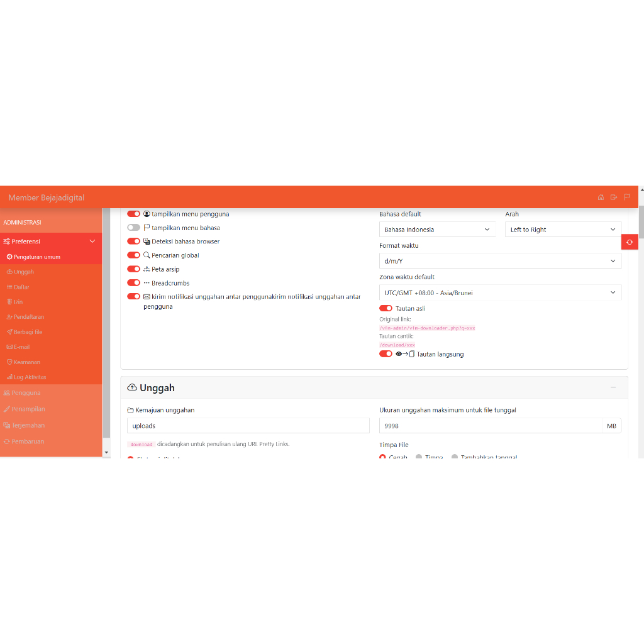Open Pendaftaran sidebar item
Image resolution: width=644 pixels, height=644 pixels.
[51, 317]
